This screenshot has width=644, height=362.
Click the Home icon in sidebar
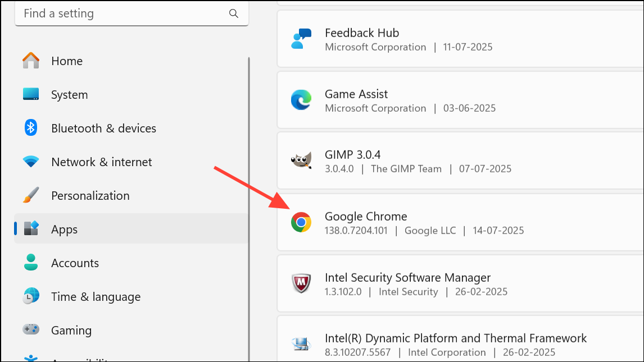(31, 61)
